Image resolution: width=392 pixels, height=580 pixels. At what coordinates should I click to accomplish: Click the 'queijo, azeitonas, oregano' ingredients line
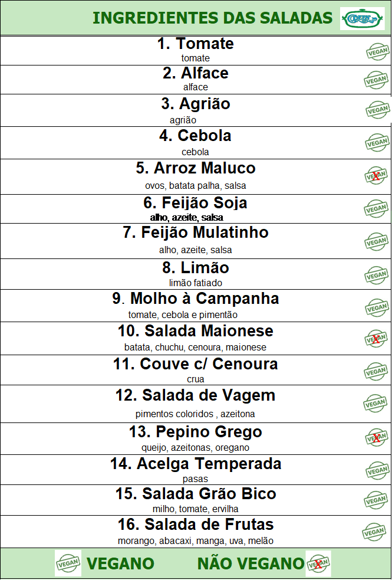pos(196,448)
